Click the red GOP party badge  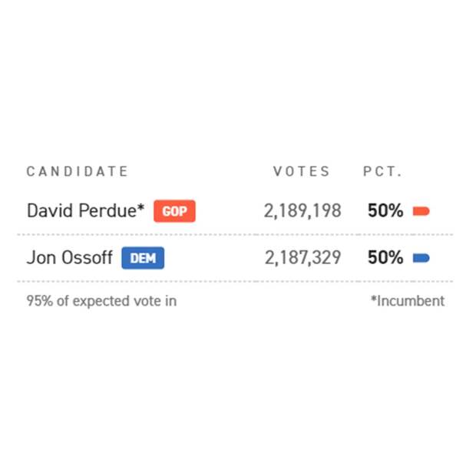point(174,211)
